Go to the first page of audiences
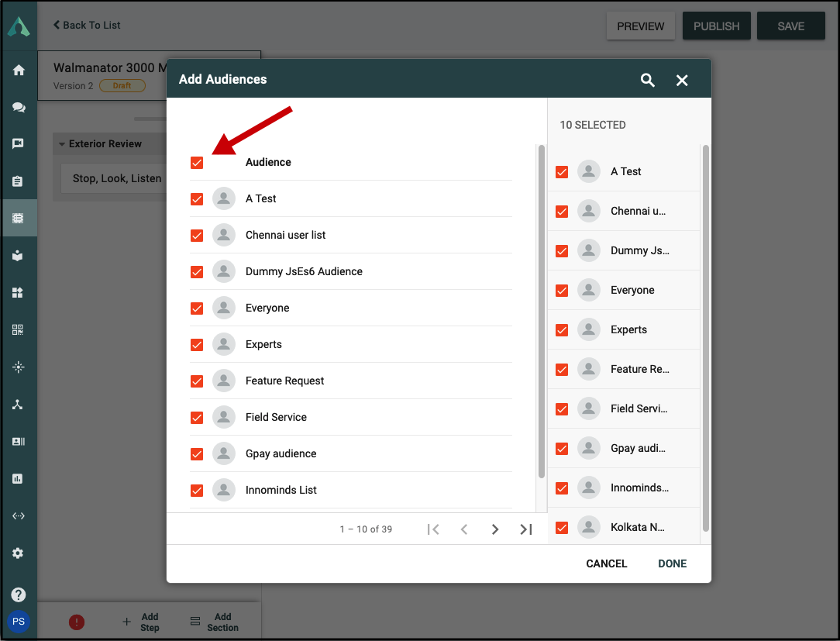Image resolution: width=840 pixels, height=641 pixels. click(x=433, y=529)
